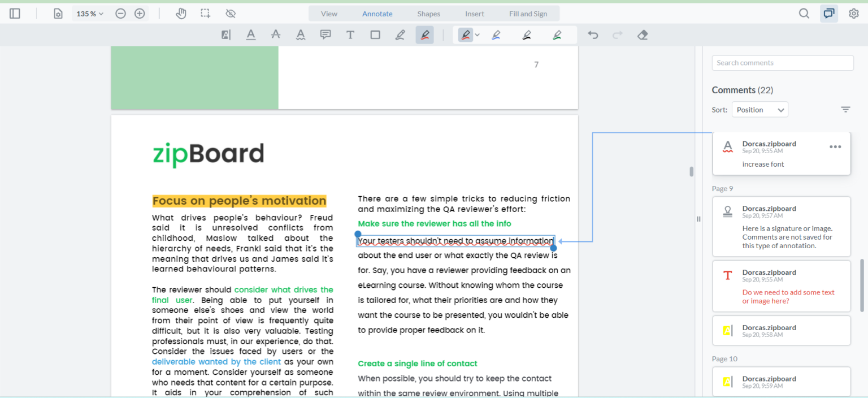This screenshot has width=868, height=398.
Task: Toggle the comments panel open
Action: tap(828, 13)
